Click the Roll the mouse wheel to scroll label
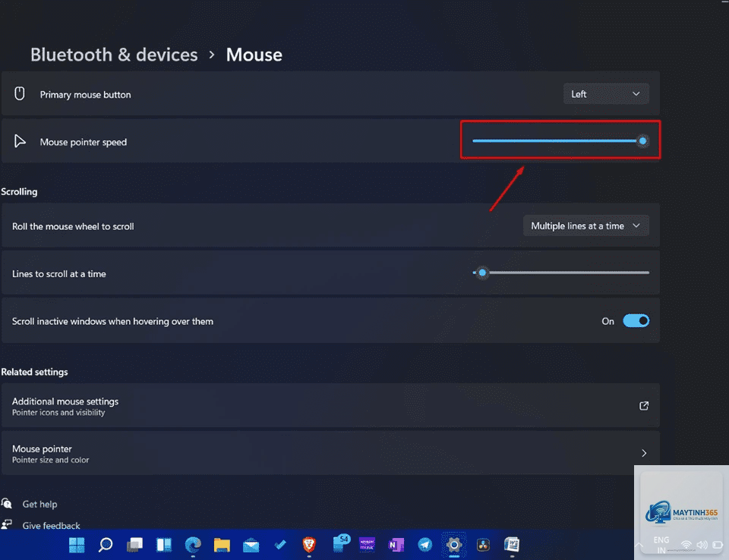 pyautogui.click(x=73, y=226)
